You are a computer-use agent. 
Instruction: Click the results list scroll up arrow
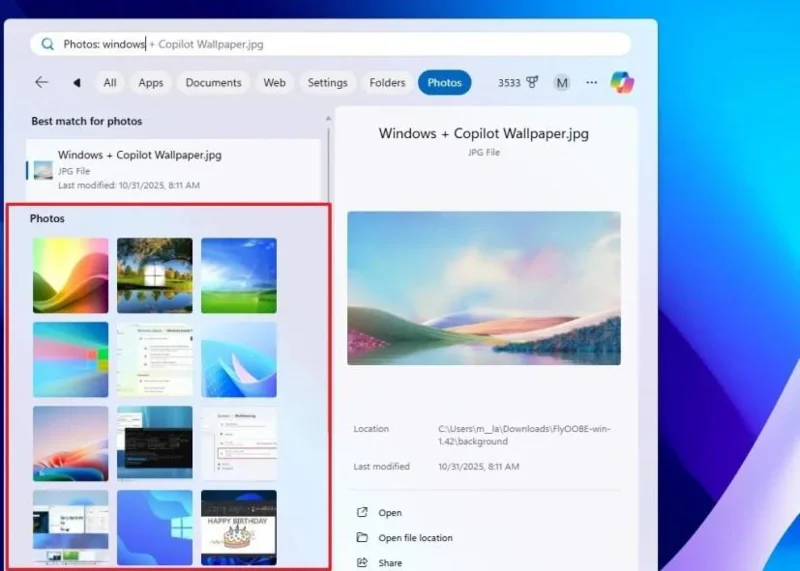pos(328,118)
